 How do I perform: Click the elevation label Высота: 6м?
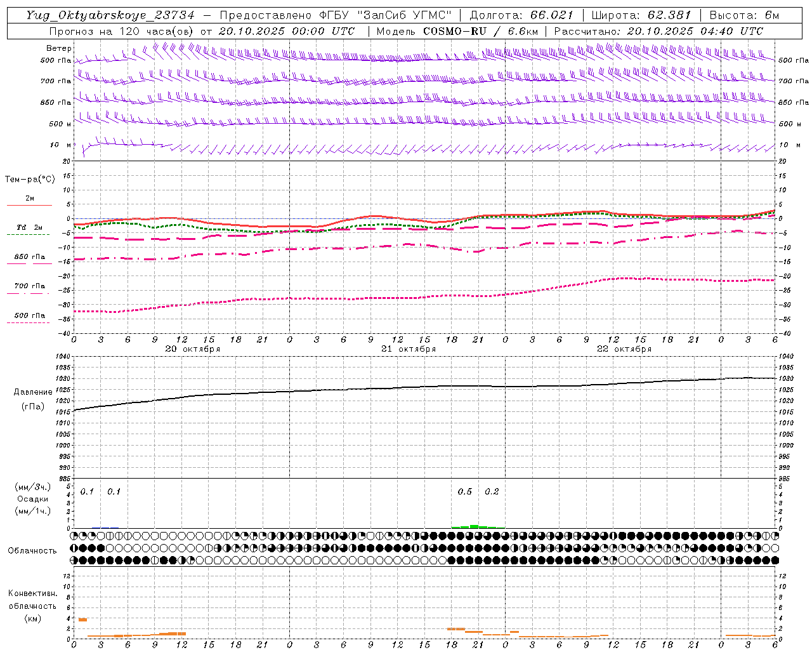[x=744, y=16]
